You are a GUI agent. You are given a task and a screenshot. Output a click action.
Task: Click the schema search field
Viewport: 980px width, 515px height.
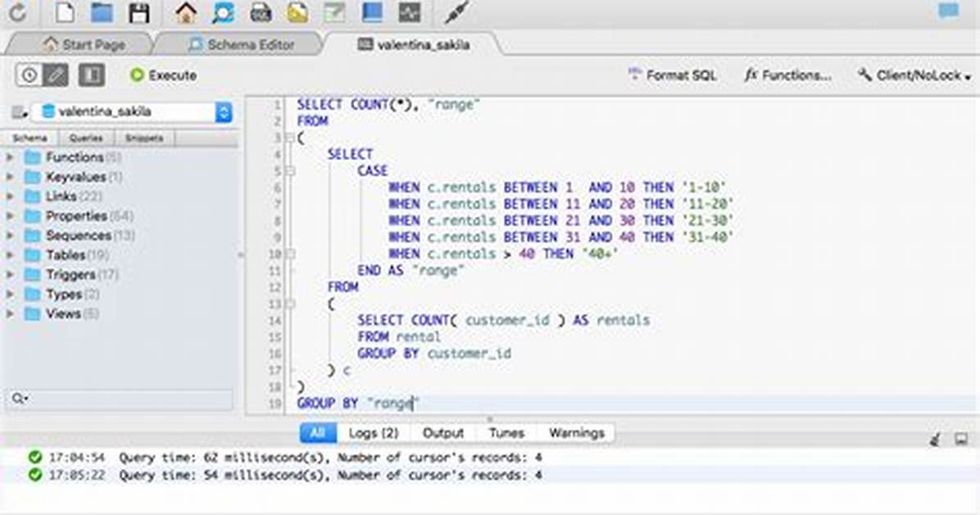[x=119, y=399]
